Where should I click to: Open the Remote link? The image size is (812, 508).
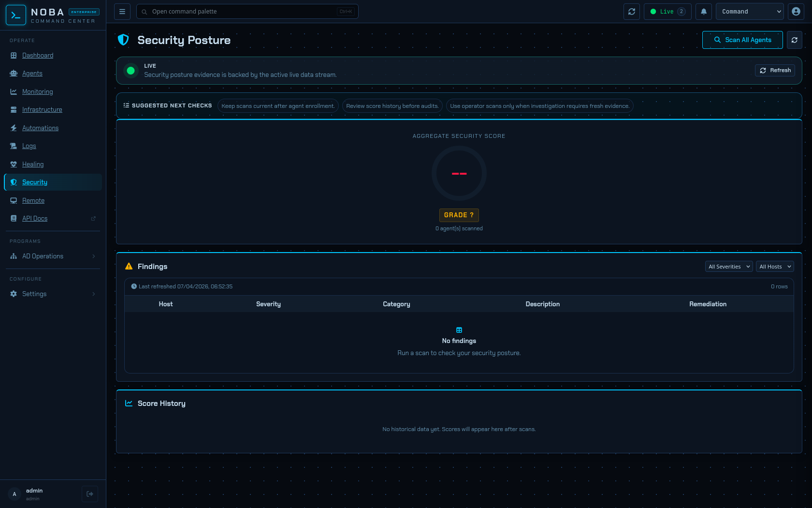point(33,201)
